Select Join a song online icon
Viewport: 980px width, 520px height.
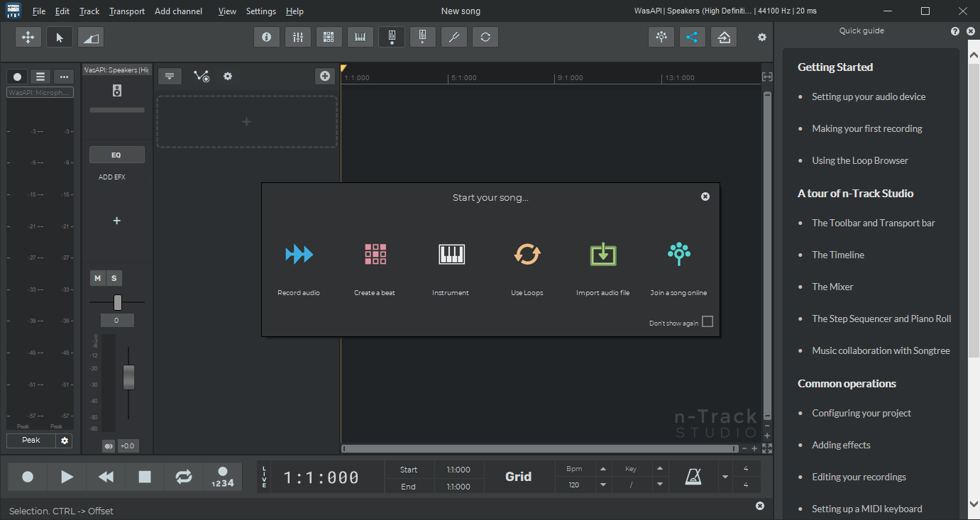coord(678,254)
